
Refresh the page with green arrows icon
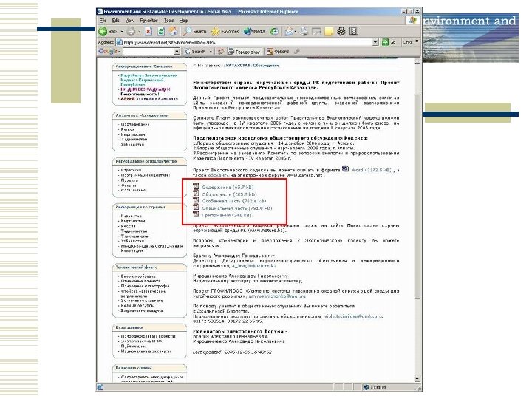coord(161,32)
